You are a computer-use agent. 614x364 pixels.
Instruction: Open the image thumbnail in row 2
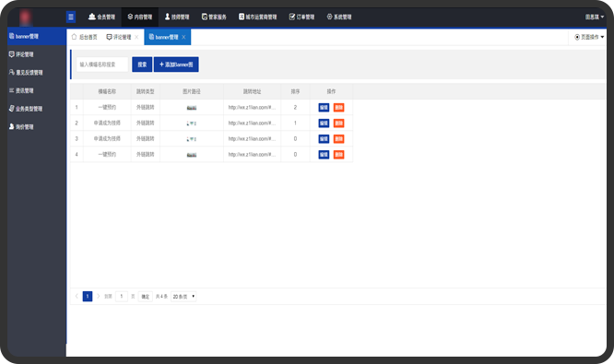(x=192, y=123)
